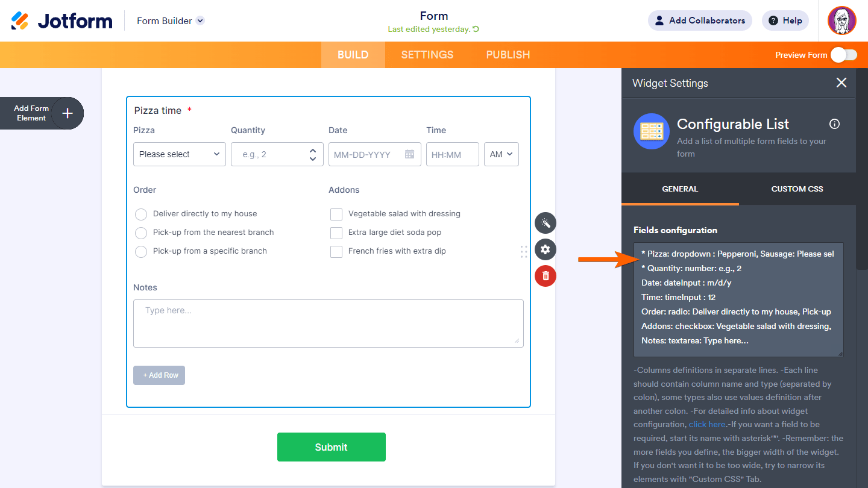The image size is (868, 488).
Task: Open the Form Builder dropdown
Action: point(171,20)
